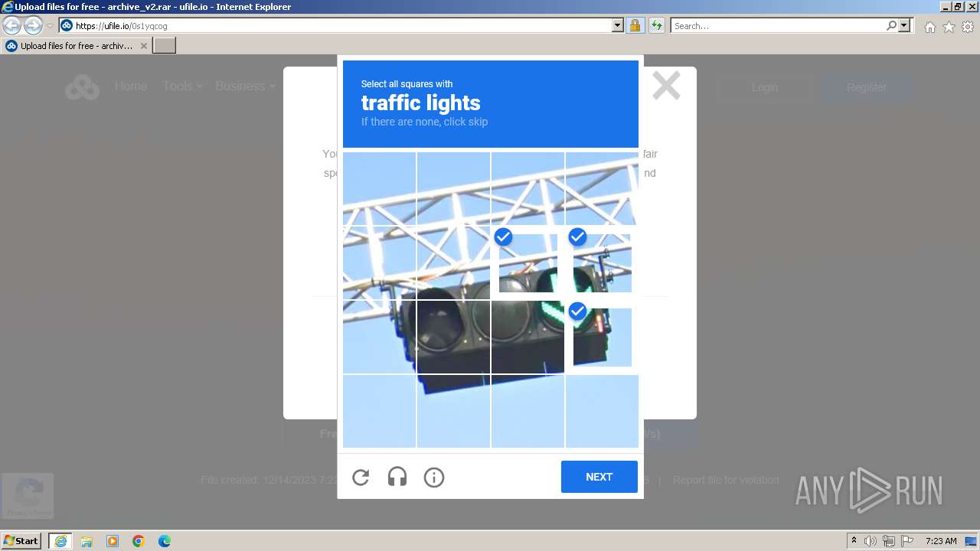Click the Login button
The image size is (980, 551).
[765, 87]
